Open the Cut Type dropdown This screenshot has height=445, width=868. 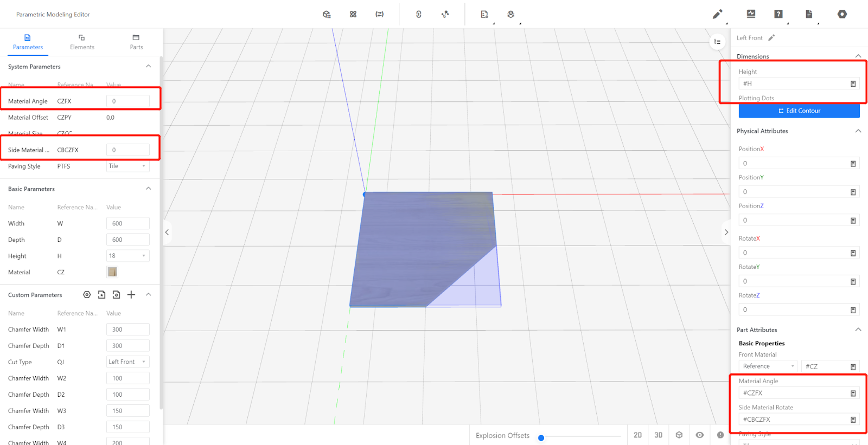coord(127,362)
